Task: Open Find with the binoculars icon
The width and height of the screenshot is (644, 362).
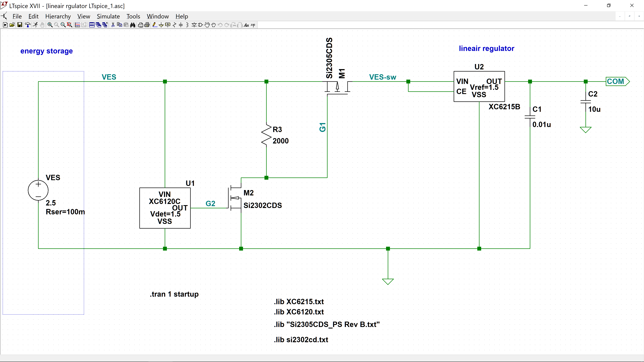Action: click(132, 25)
